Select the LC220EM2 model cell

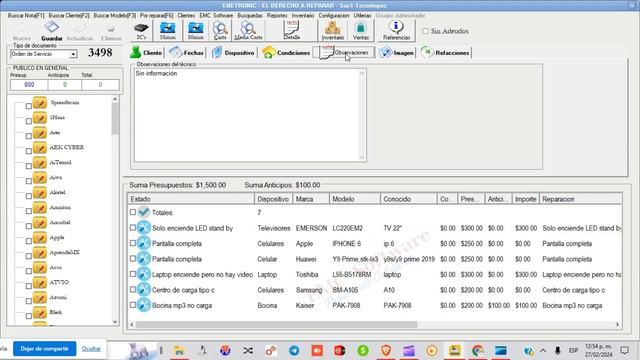coord(347,228)
